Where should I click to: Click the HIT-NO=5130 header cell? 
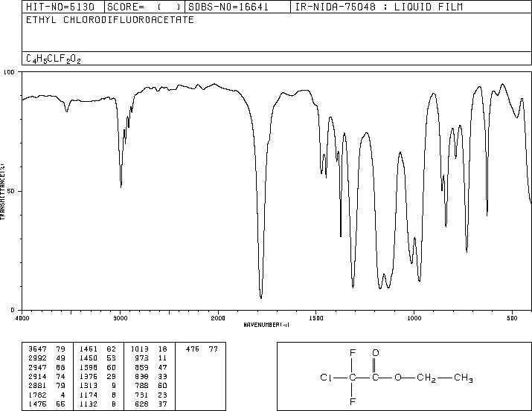point(63,7)
